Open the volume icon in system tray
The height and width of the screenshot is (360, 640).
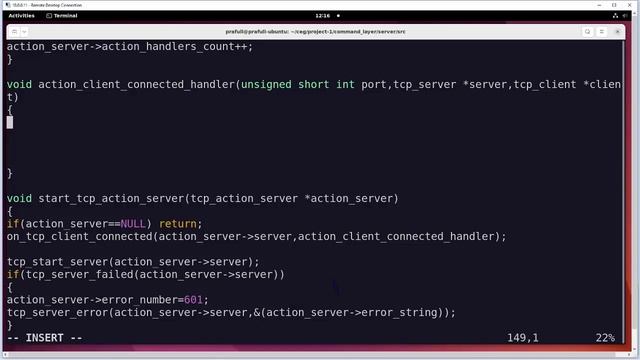pyautogui.click(x=625, y=16)
